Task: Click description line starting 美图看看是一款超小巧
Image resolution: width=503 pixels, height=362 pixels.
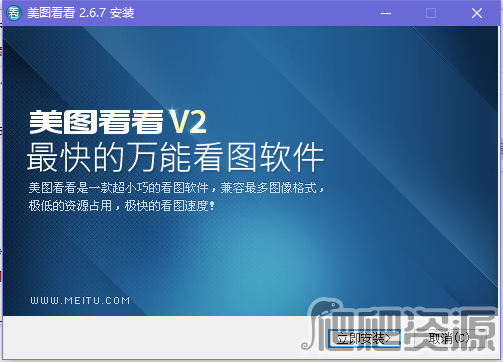Action: 176,188
